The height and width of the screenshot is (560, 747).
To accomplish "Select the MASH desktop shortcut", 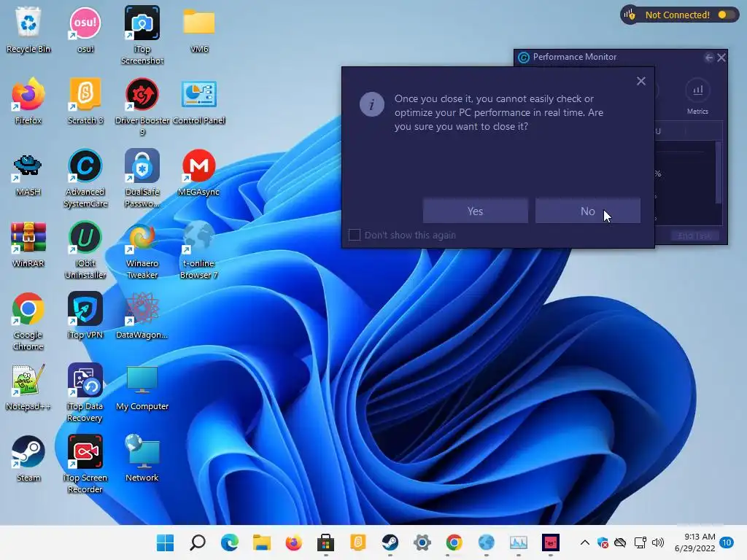I will [28, 173].
